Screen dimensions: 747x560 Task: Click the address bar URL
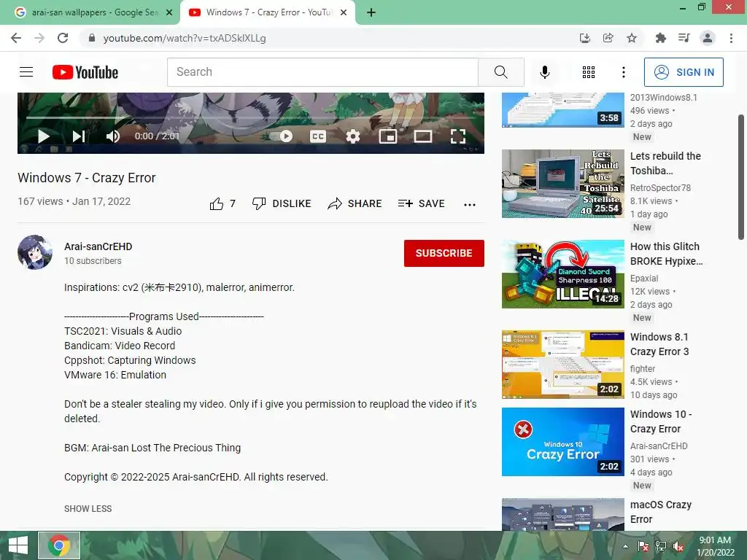click(185, 38)
